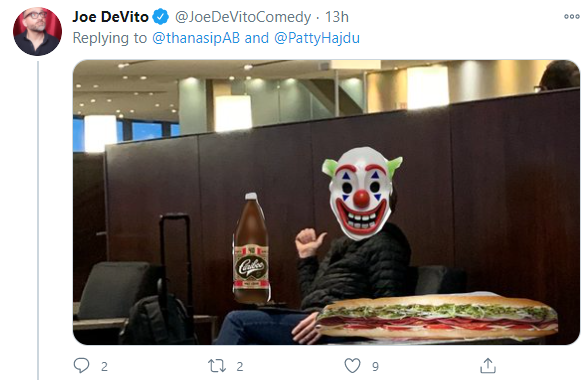This screenshot has width=588, height=380.
Task: Open the Joe DeVito display name link
Action: [x=110, y=17]
